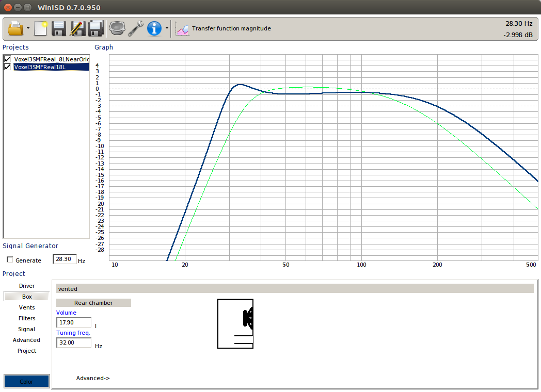Click the Projects panel heading

[x=15, y=47]
